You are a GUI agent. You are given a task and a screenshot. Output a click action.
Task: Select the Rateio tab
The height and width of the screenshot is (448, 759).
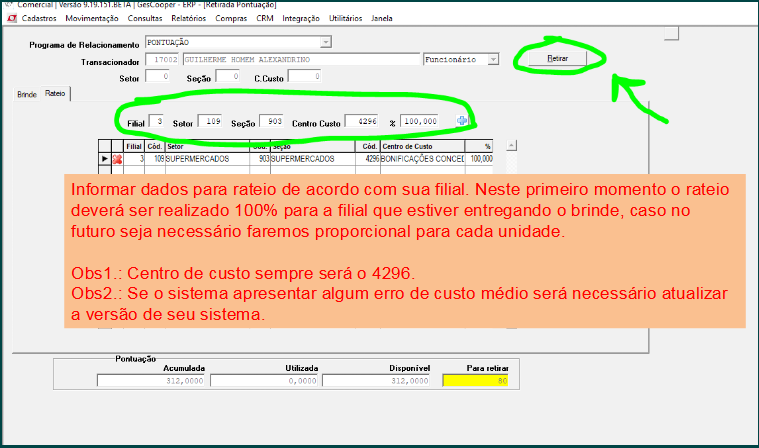[55, 93]
